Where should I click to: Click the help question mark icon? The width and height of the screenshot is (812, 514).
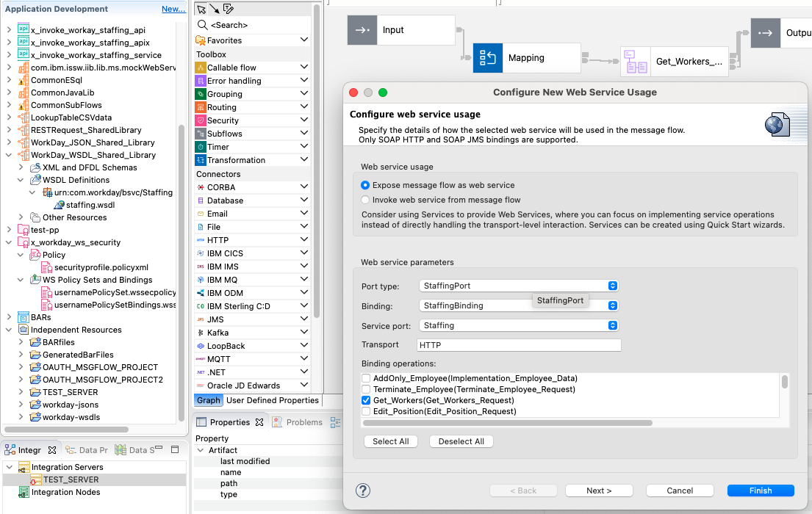(x=363, y=491)
